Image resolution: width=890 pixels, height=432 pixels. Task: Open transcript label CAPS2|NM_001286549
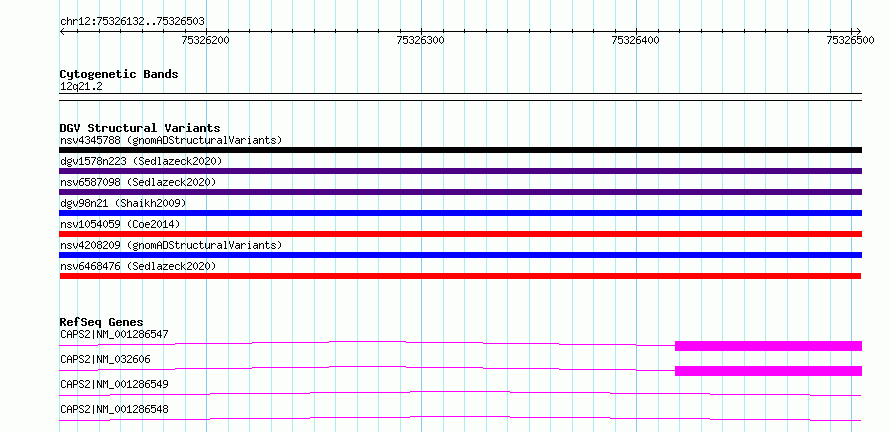pos(114,384)
